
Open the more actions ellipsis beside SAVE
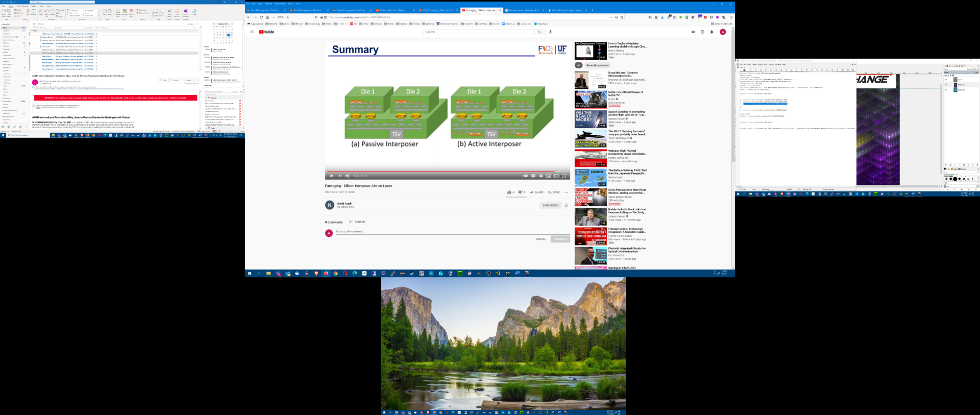click(566, 192)
